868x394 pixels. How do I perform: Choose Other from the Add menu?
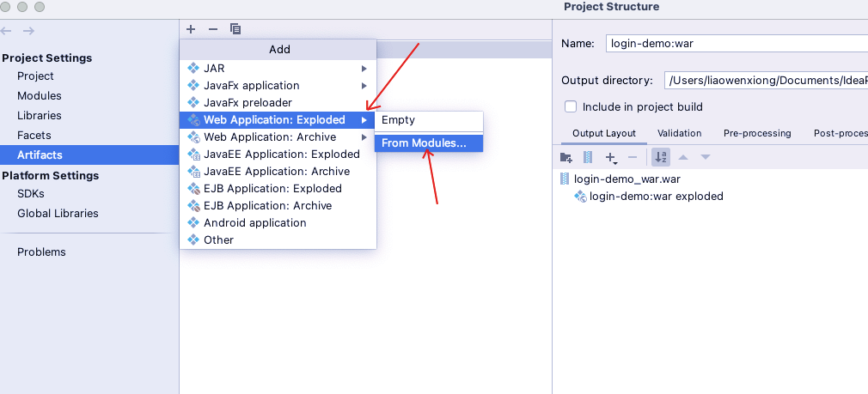point(278,239)
